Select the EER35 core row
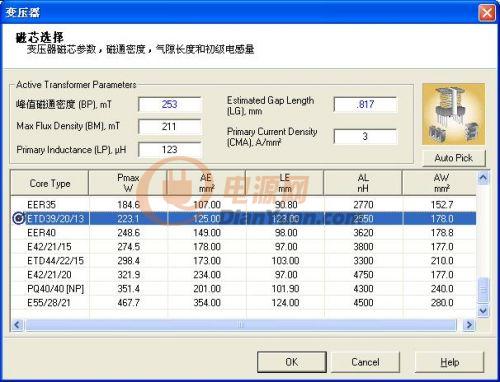Image resolution: width=500 pixels, height=382 pixels. tap(243, 205)
